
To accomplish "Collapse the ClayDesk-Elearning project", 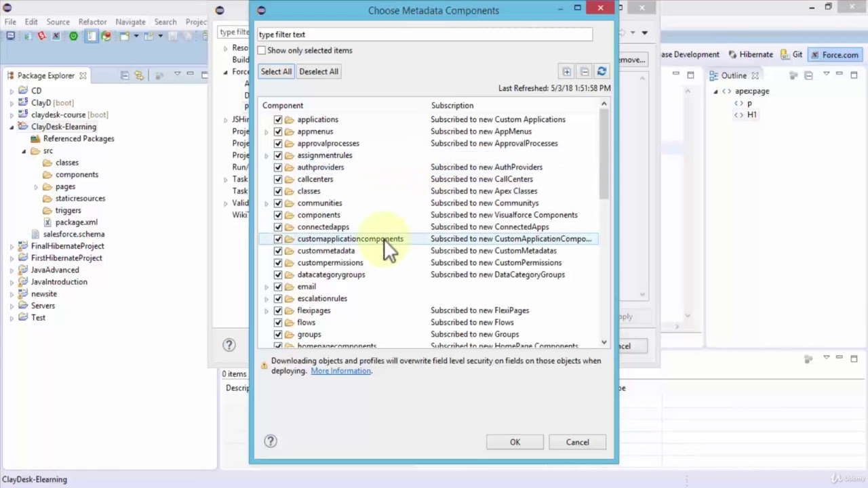I will [x=12, y=127].
